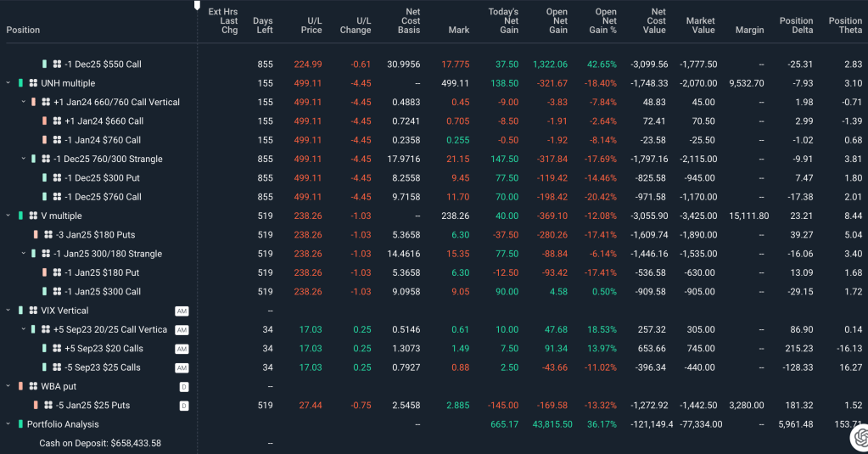Collapse the Portfolio Analysis section
Viewport: 868px width, 454px height.
click(8, 424)
